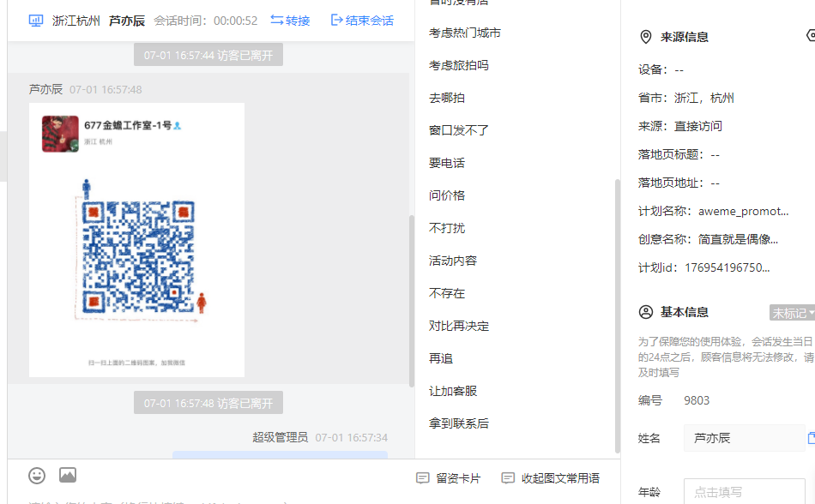
Task: Click the image upload icon
Action: pos(68,475)
